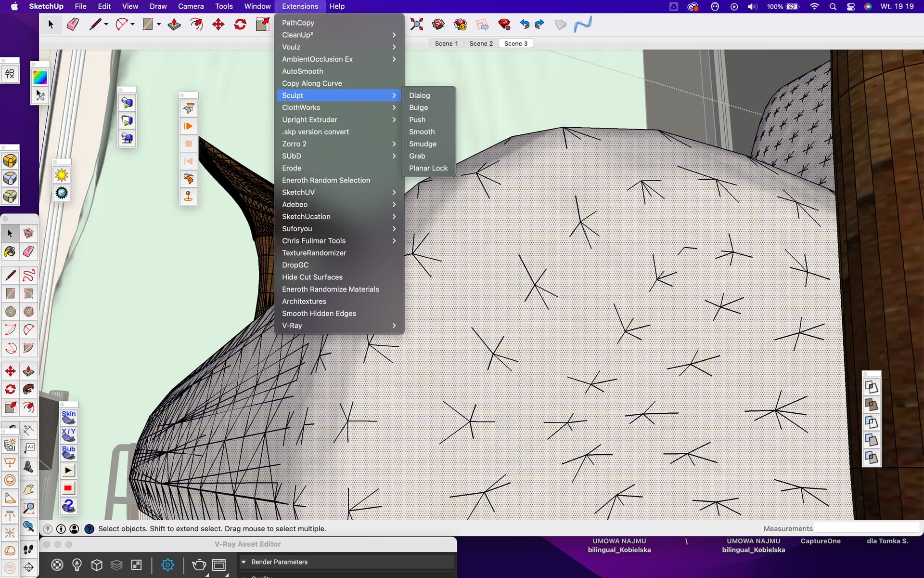924x578 pixels.
Task: Select the Paint Bucket tool
Action: click(x=10, y=252)
